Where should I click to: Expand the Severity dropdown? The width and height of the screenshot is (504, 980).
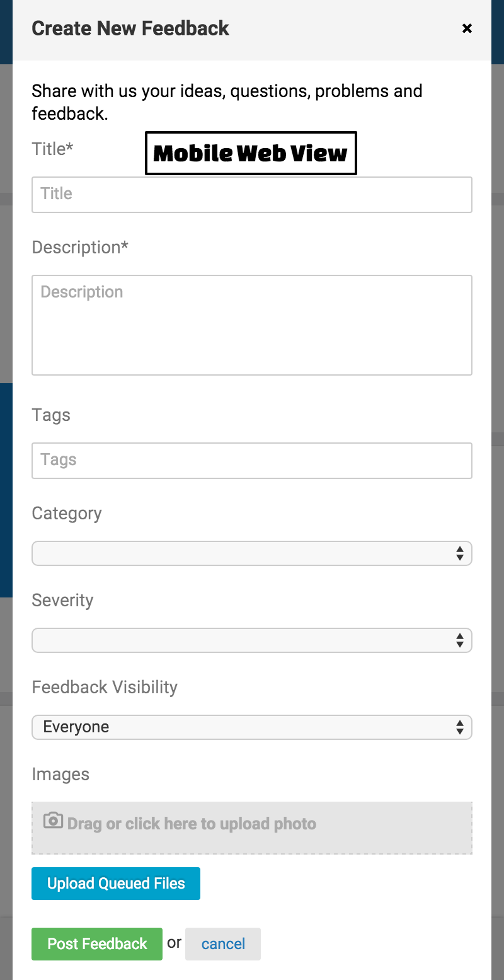click(252, 640)
